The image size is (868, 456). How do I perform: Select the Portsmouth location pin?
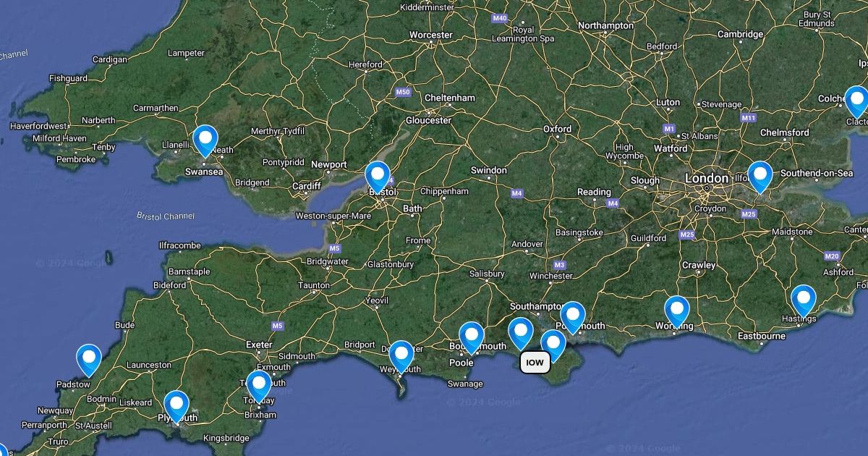pos(572,317)
